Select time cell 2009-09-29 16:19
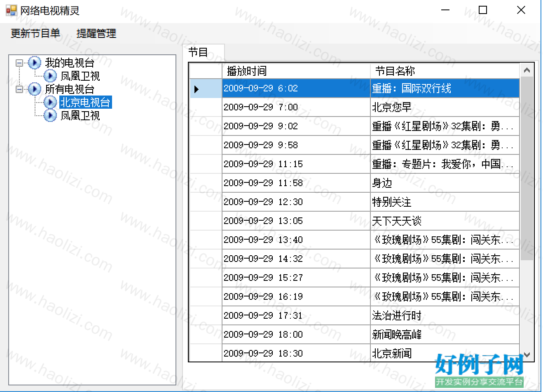 coord(296,296)
